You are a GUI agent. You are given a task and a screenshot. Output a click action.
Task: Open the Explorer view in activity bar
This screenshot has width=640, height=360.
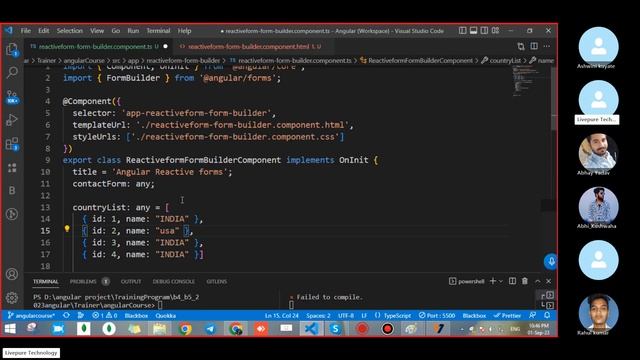tap(12, 50)
